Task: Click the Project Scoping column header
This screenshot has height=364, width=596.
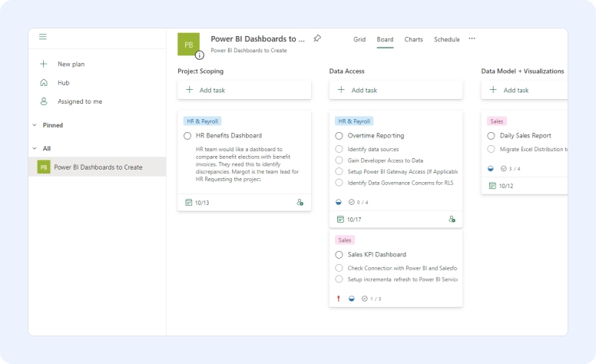Action: click(200, 71)
